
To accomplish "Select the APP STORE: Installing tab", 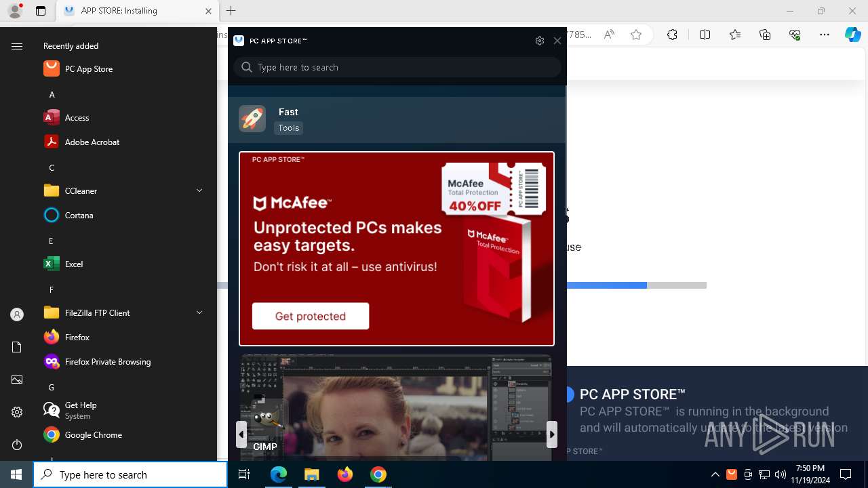I will tap(137, 11).
